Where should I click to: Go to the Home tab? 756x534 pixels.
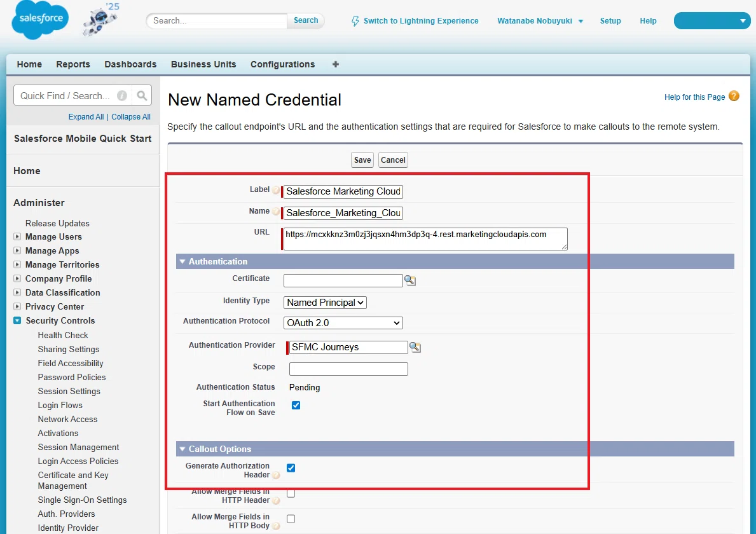(29, 64)
